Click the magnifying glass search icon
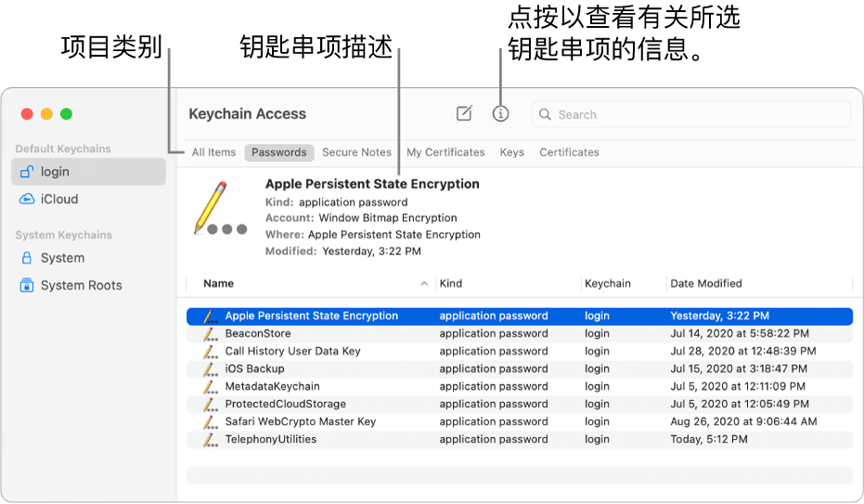 tap(546, 115)
